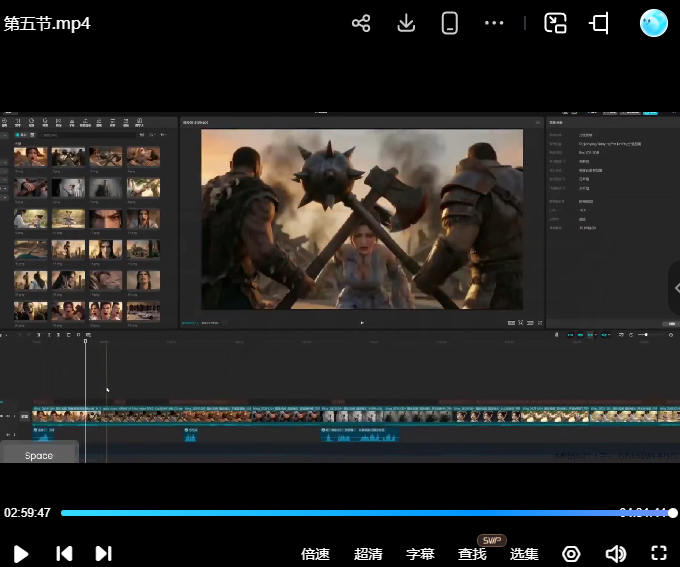Open the send-to-phone icon
The height and width of the screenshot is (567, 680).
450,23
